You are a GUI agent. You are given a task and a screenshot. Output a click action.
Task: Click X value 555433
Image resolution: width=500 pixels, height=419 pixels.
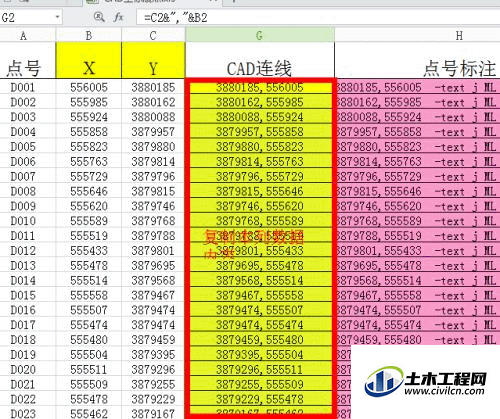(89, 250)
